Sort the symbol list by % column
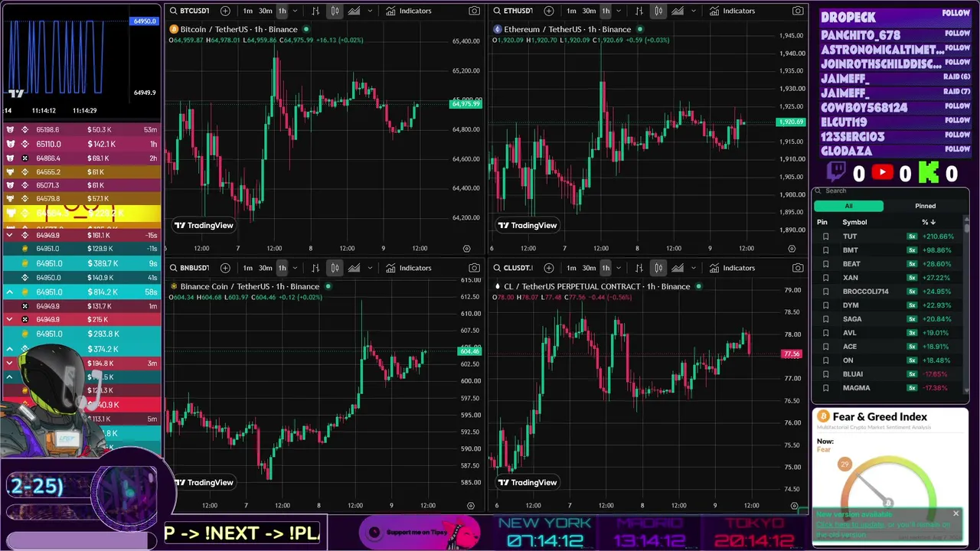The image size is (980, 551). click(929, 222)
